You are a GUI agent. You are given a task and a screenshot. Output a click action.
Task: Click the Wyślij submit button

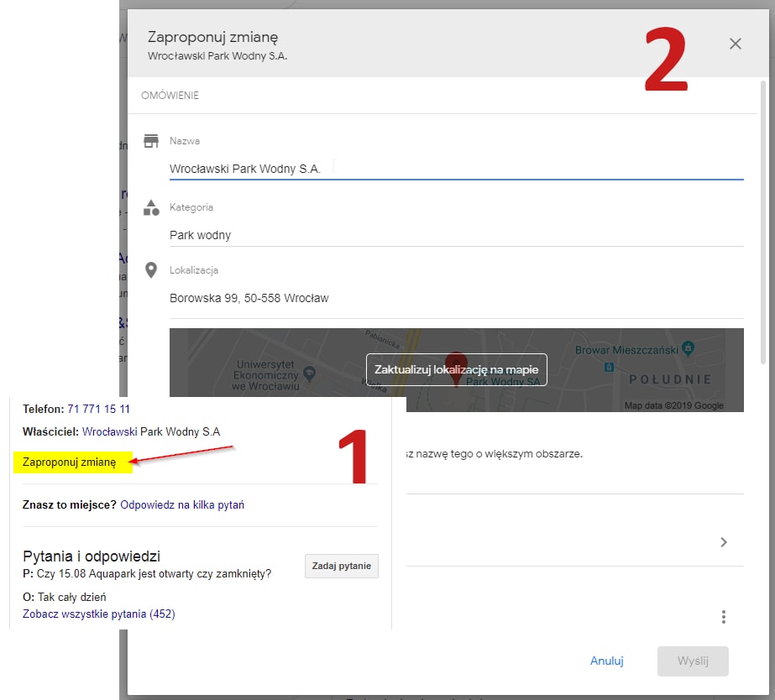[x=693, y=661]
